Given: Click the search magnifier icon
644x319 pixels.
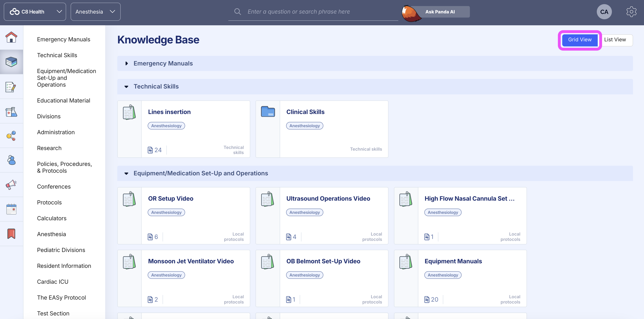Looking at the screenshot, I should click(238, 12).
